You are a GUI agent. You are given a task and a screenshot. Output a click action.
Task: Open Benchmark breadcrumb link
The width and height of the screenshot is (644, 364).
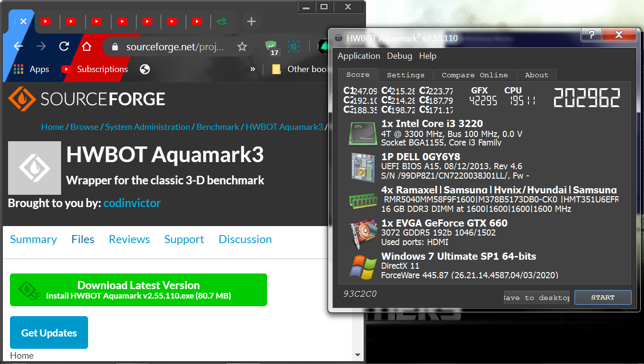[x=218, y=127]
